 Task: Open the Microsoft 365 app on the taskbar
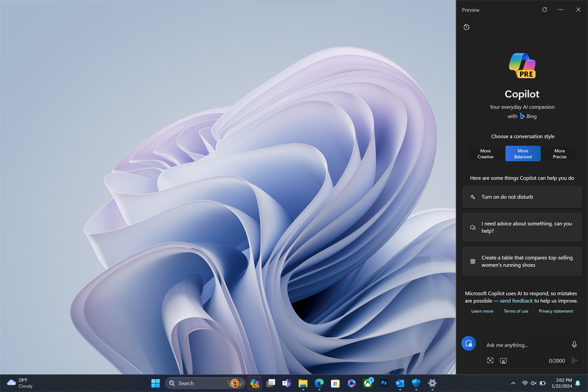tap(351, 383)
